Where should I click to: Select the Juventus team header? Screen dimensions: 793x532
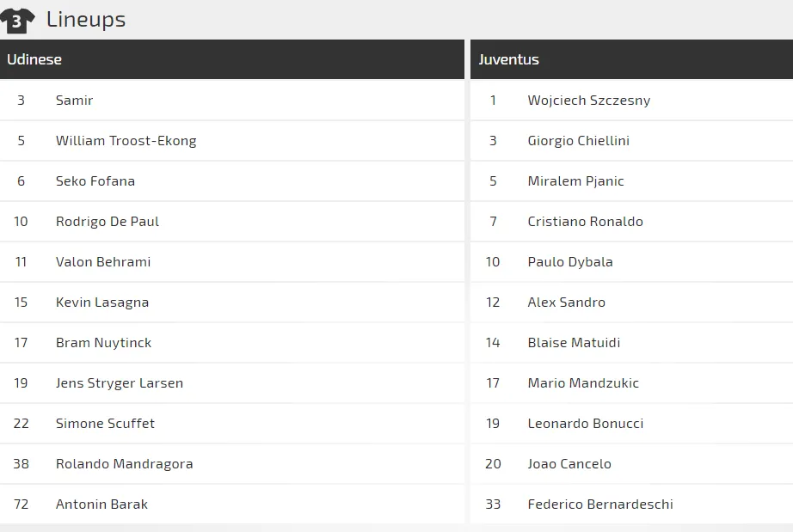point(509,59)
